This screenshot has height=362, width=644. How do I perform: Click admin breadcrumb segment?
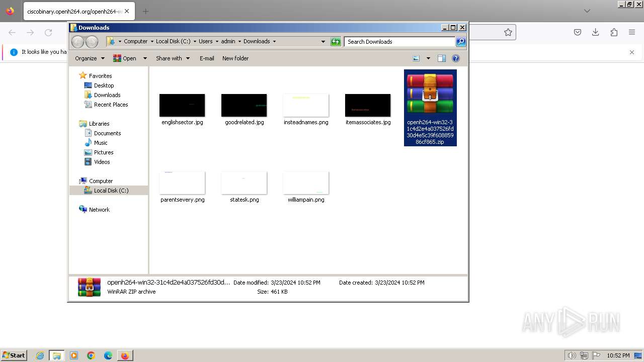click(228, 42)
